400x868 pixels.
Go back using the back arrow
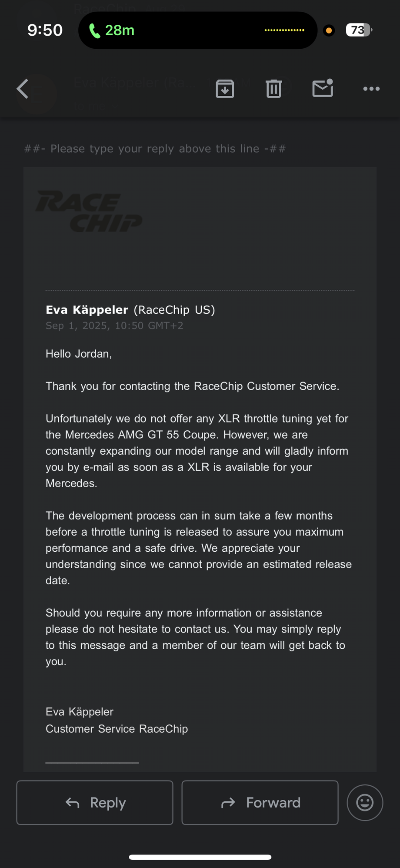(x=23, y=89)
